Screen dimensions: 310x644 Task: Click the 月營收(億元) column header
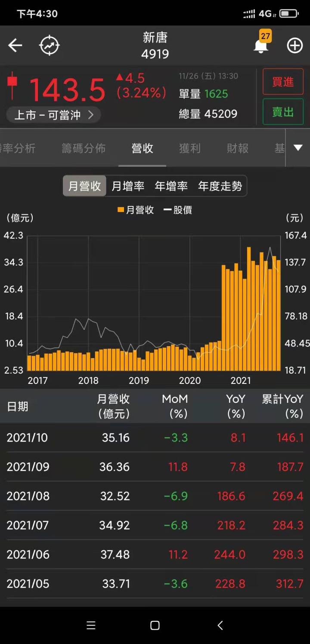coord(113,406)
